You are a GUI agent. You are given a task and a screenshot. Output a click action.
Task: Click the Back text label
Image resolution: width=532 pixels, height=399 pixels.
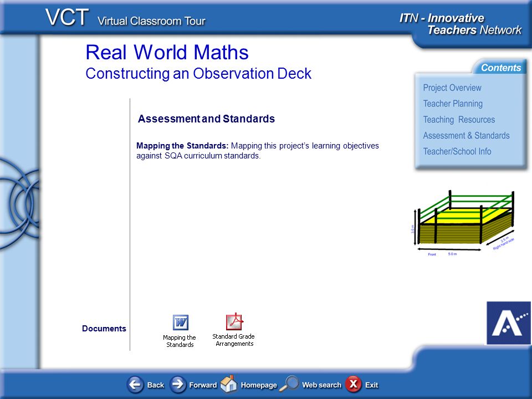click(155, 385)
